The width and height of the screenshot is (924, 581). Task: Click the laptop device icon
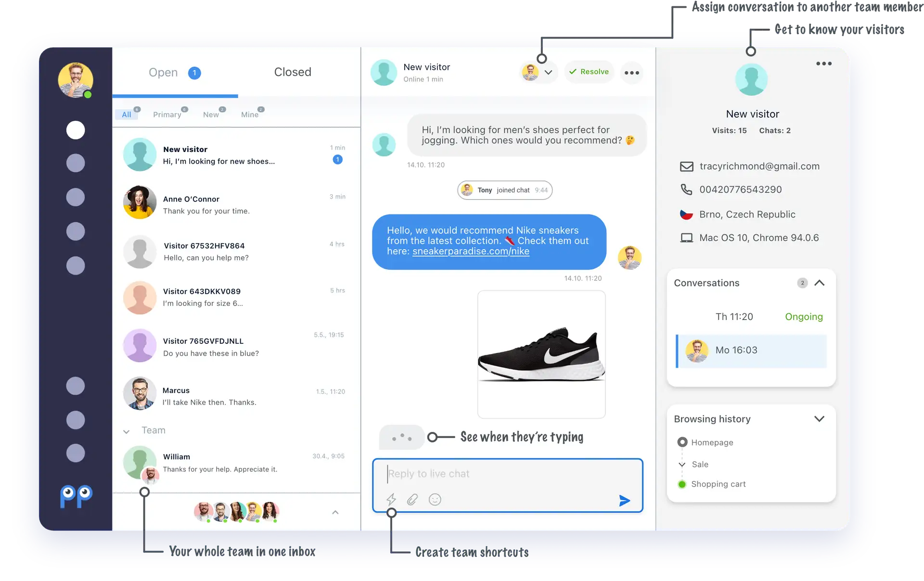click(687, 238)
